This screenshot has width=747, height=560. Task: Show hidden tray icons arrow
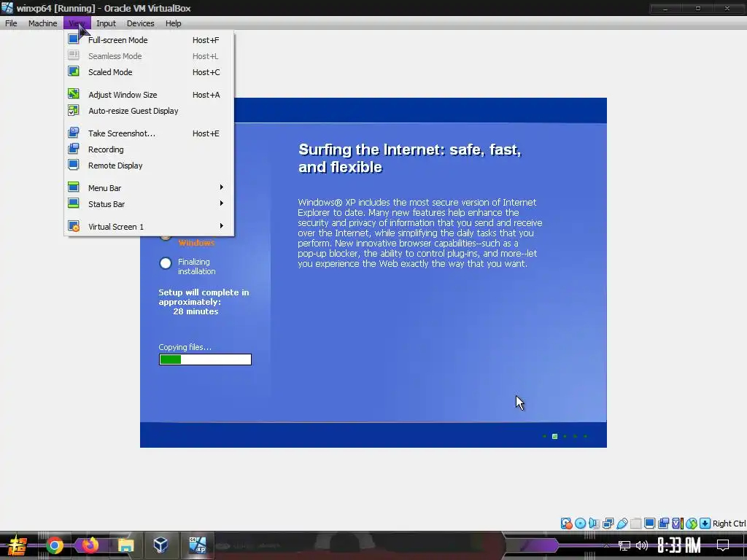click(x=606, y=545)
